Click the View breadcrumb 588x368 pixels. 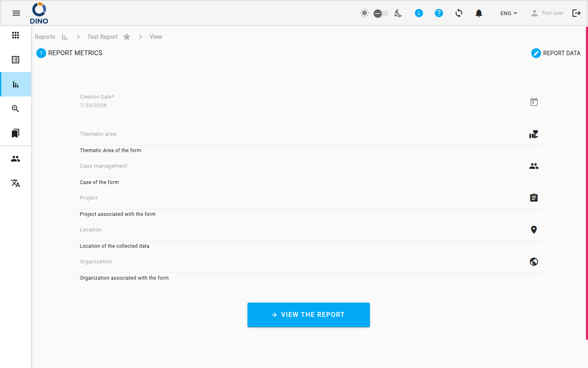[x=156, y=37]
